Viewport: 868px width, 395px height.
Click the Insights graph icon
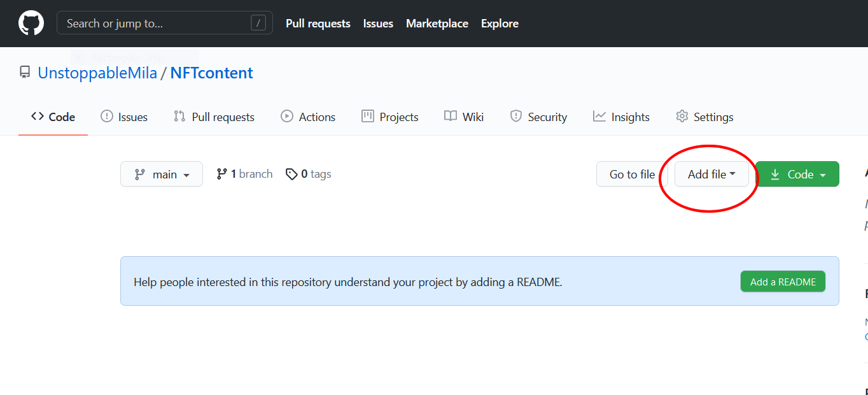599,117
